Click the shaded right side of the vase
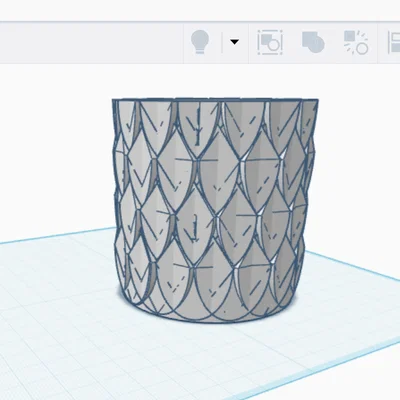Viewport: 400px width, 400px height. (300, 200)
